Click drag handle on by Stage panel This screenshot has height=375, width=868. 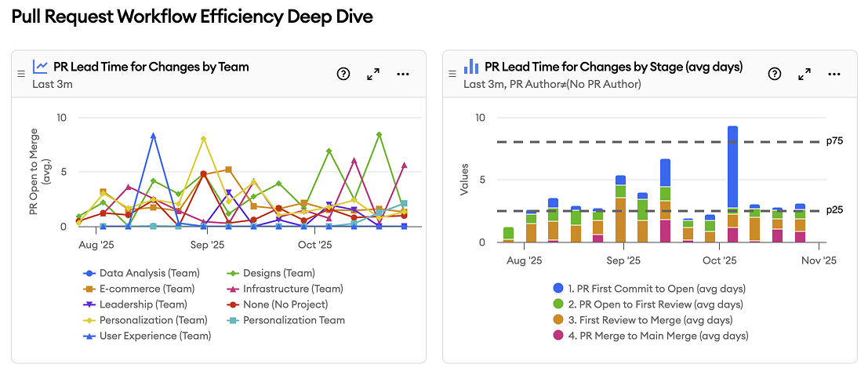click(x=452, y=74)
